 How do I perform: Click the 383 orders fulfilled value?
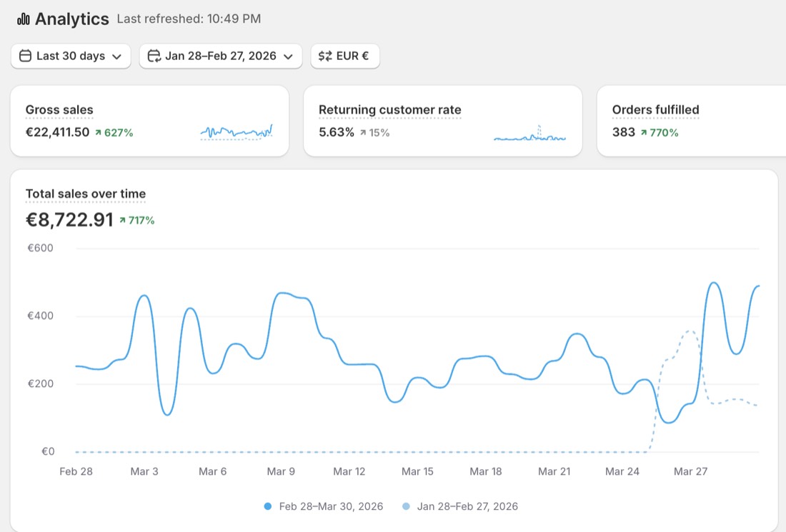[624, 132]
